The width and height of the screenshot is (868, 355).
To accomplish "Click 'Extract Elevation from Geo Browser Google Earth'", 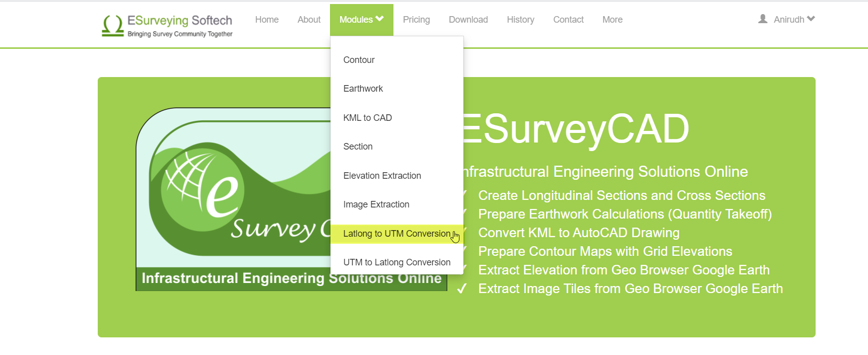I will coord(624,270).
